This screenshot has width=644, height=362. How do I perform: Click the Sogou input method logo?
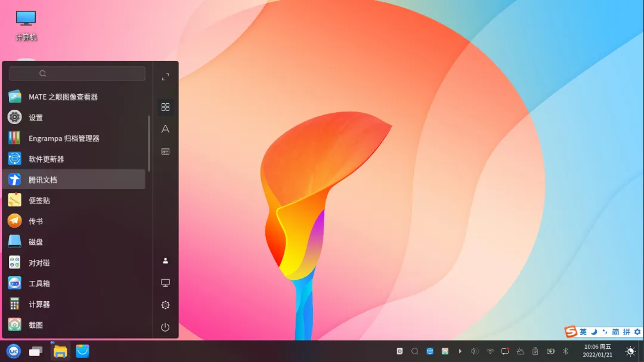tap(571, 332)
